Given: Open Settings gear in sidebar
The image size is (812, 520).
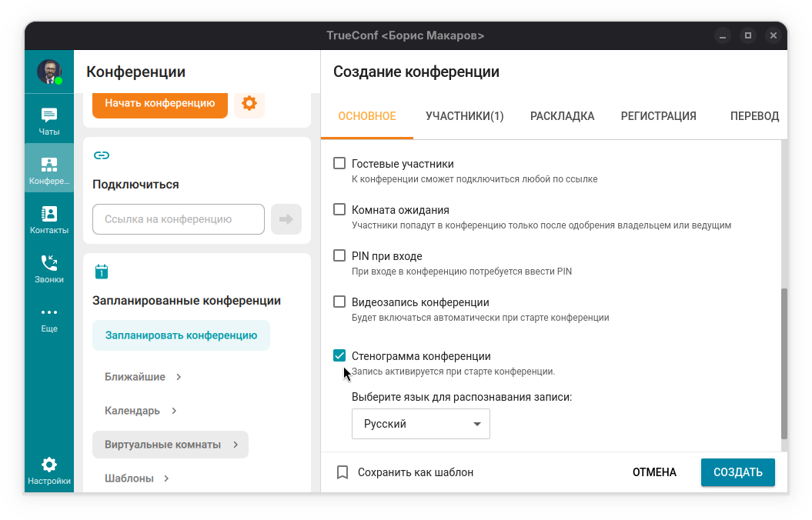Looking at the screenshot, I should coord(49,470).
